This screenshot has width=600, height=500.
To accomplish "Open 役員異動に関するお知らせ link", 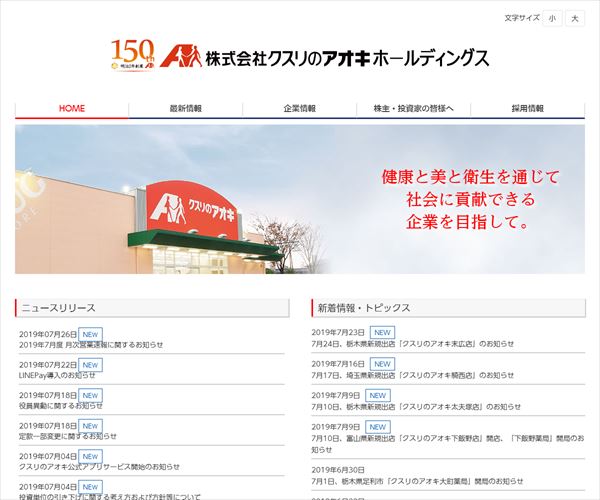I will pyautogui.click(x=61, y=406).
